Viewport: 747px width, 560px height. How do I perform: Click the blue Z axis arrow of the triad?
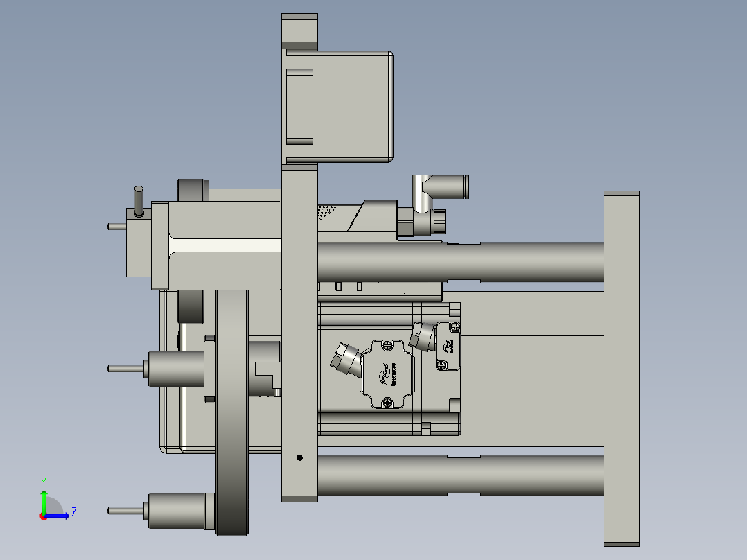tap(57, 516)
